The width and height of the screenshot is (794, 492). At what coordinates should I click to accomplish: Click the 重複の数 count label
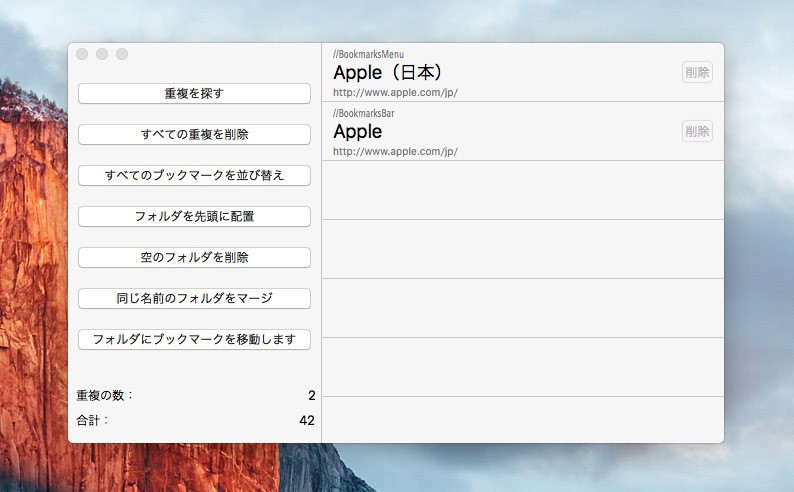[105, 395]
